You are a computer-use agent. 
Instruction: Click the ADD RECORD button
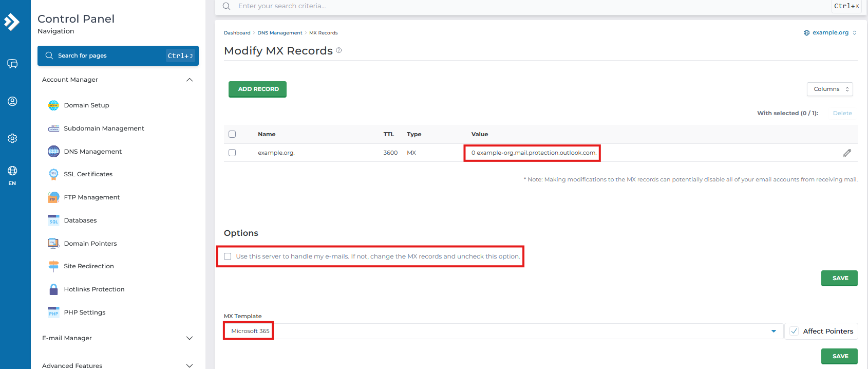(x=258, y=89)
